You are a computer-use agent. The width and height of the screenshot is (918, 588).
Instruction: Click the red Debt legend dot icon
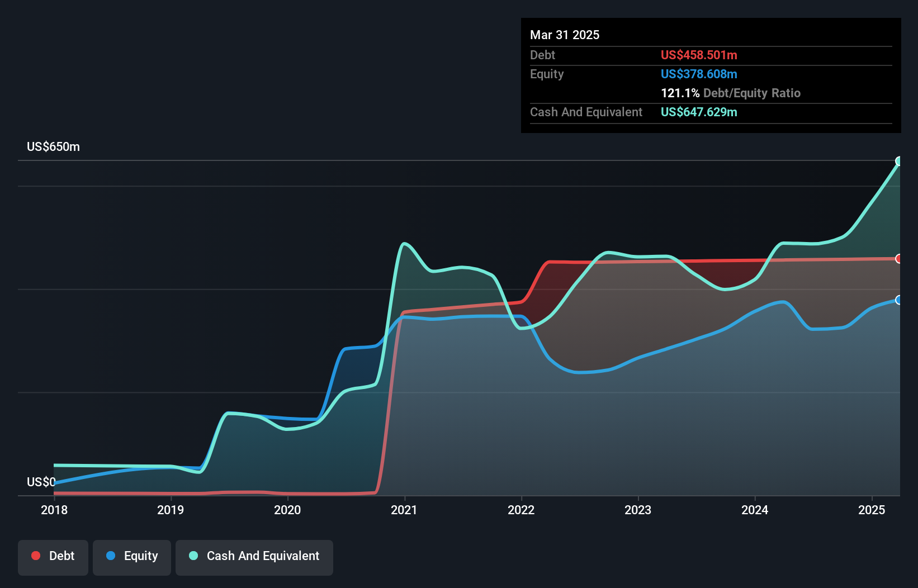(35, 556)
